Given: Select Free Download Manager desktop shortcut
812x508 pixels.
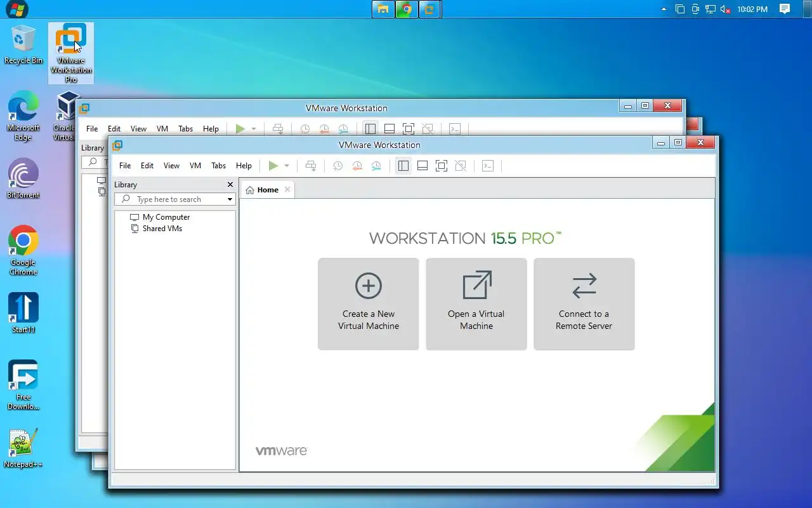Looking at the screenshot, I should click(x=23, y=385).
